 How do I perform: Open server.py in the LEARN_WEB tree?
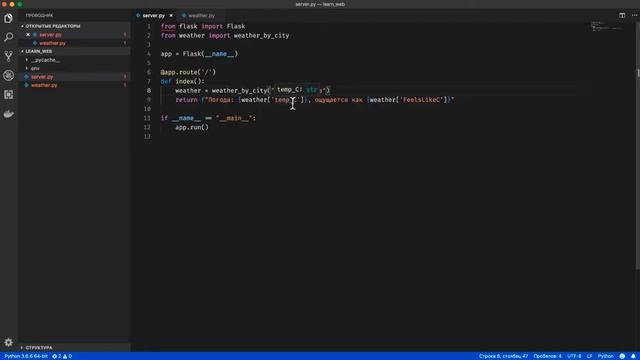[x=42, y=77]
